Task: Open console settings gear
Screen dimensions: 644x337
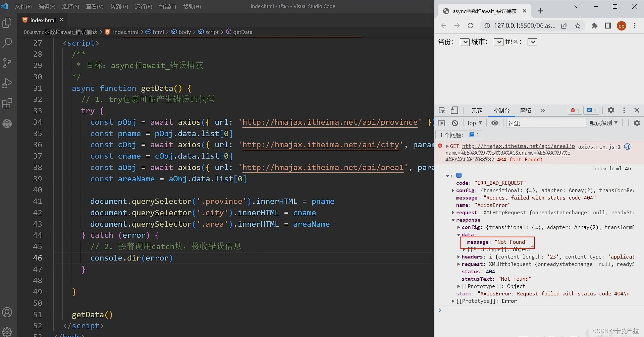Action: coord(637,123)
